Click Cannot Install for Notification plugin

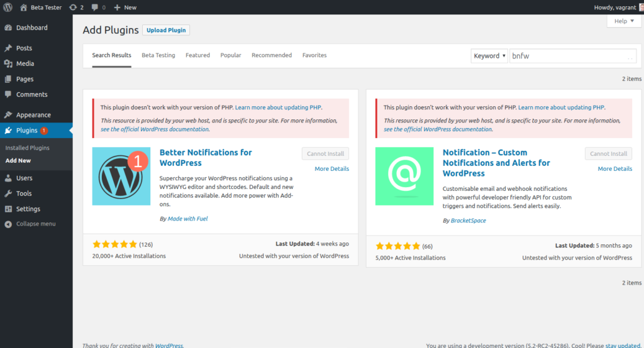(608, 153)
